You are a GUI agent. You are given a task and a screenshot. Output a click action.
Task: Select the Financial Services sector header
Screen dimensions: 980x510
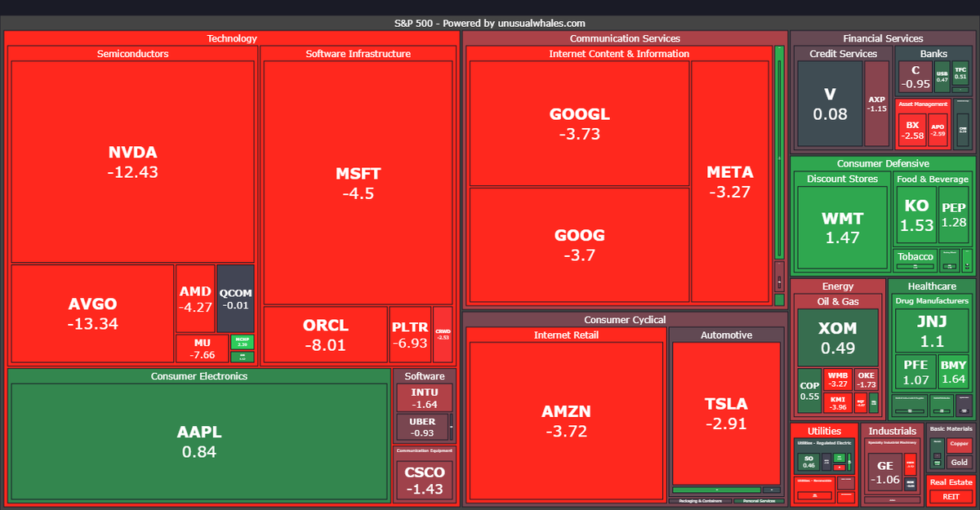(884, 38)
